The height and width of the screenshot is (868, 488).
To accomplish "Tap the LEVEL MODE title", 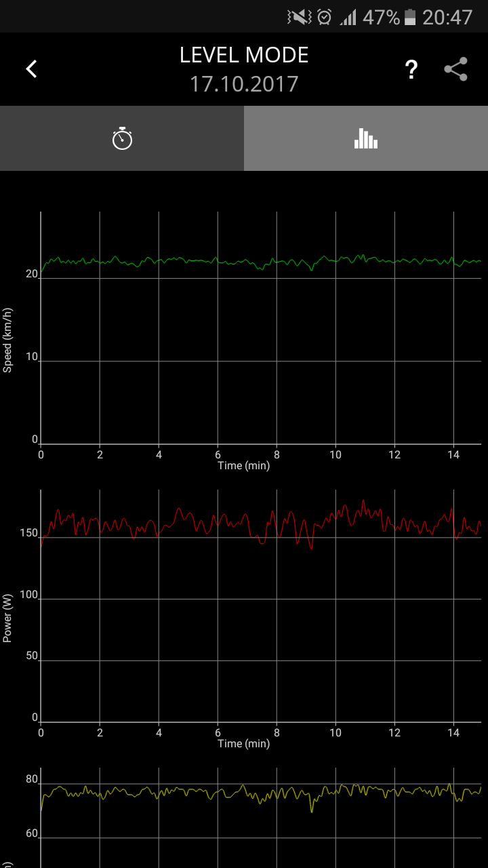I will point(244,55).
